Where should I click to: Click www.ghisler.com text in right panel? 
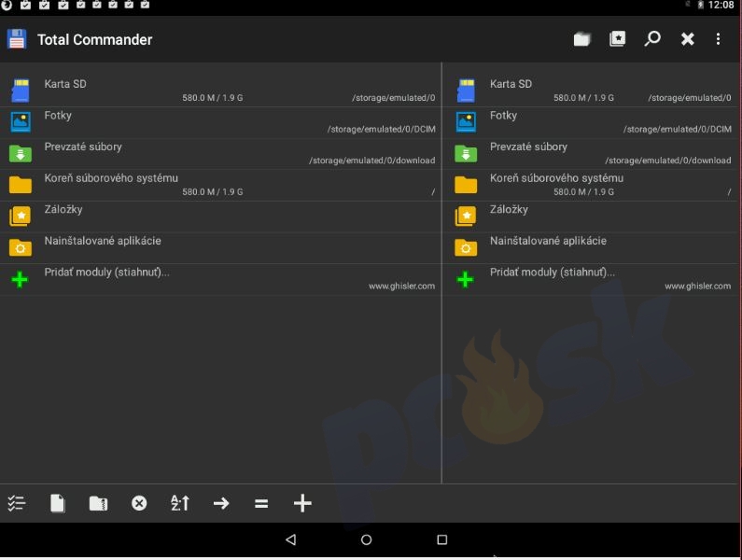pos(697,286)
